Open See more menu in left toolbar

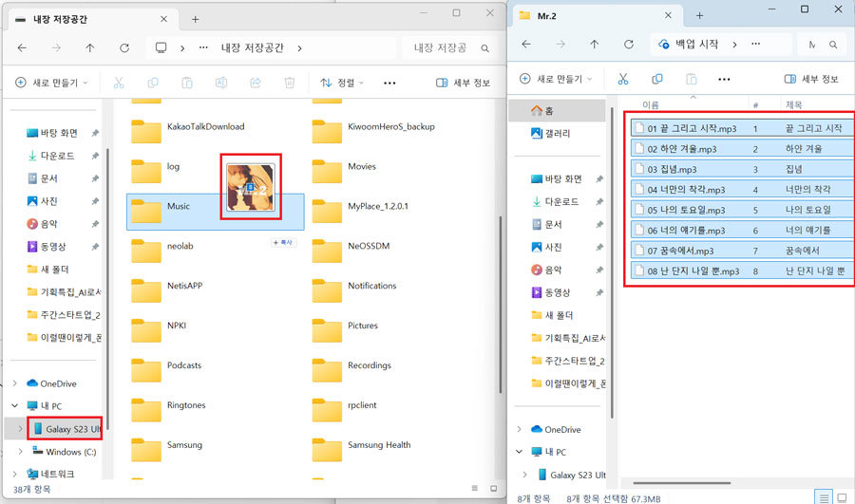pyautogui.click(x=389, y=83)
